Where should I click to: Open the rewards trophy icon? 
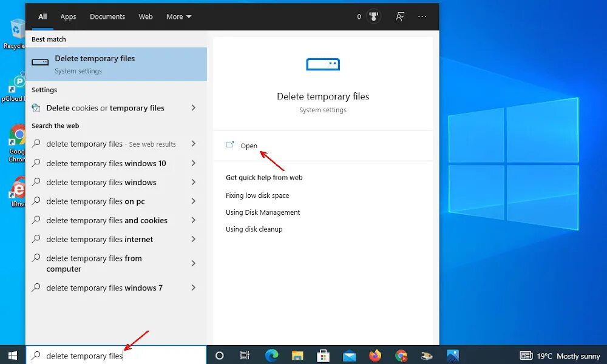[x=373, y=16]
